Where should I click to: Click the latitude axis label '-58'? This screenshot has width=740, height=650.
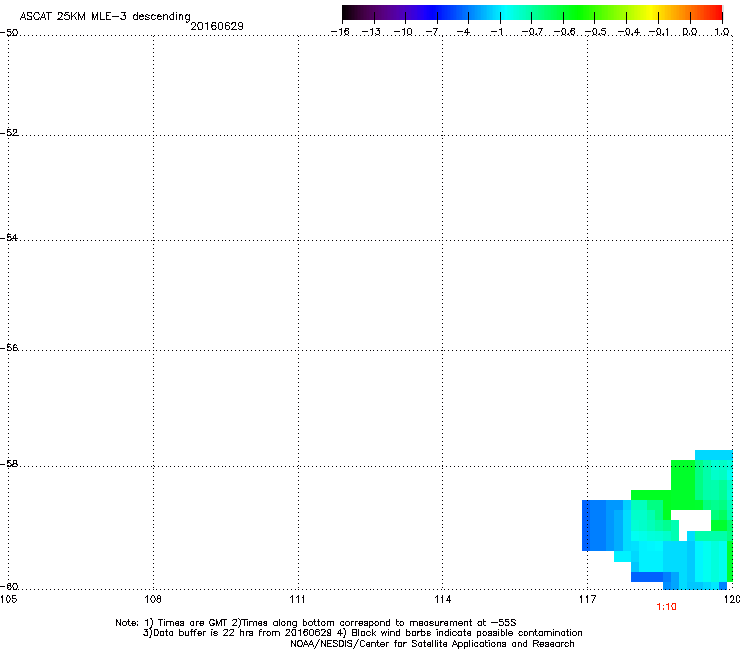tap(9, 464)
